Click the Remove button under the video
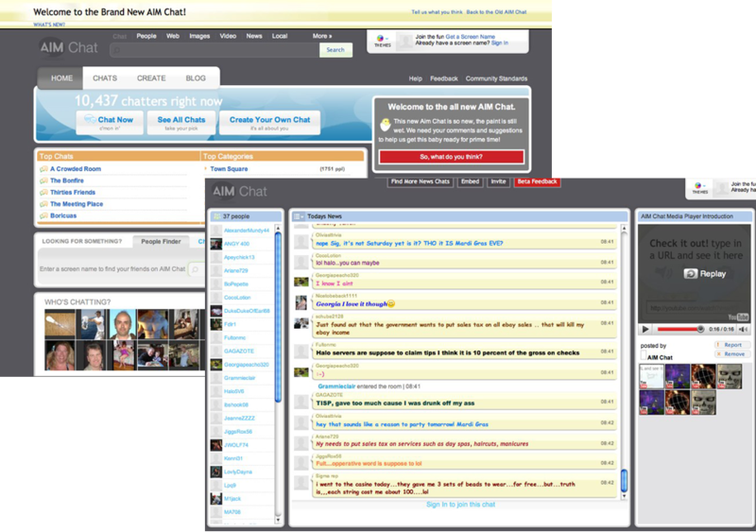The height and width of the screenshot is (532, 756). click(731, 354)
